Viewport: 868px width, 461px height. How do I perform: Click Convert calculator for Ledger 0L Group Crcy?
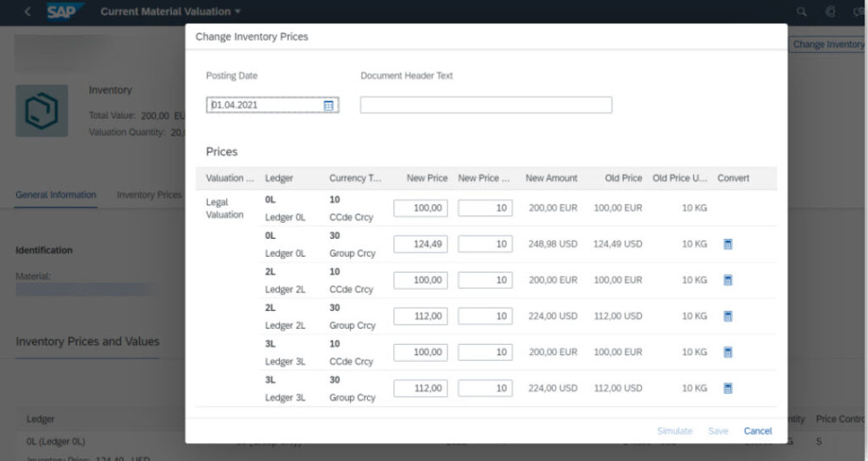(727, 244)
